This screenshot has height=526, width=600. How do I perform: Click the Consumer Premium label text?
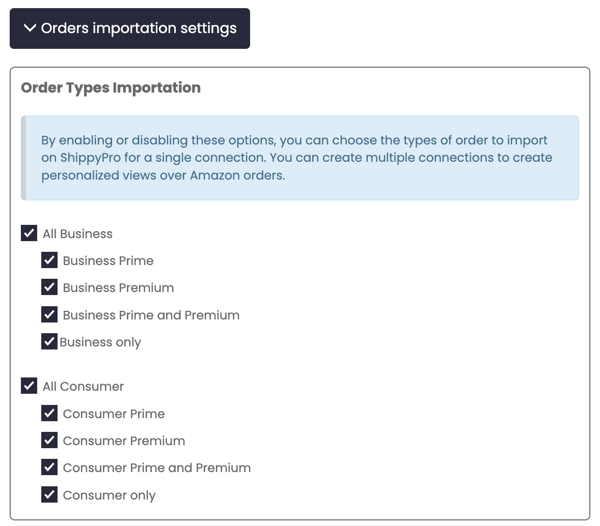124,441
